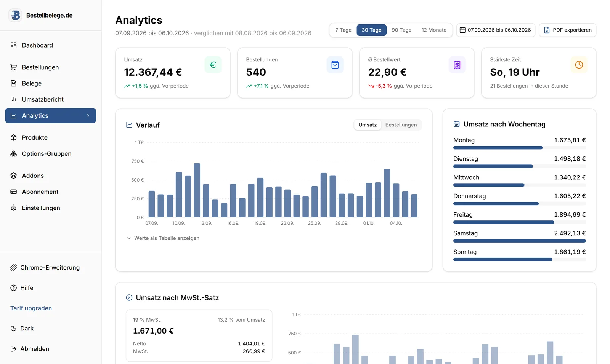Click the Montag revenue progress bar
This screenshot has height=364, width=610.
pos(519,148)
